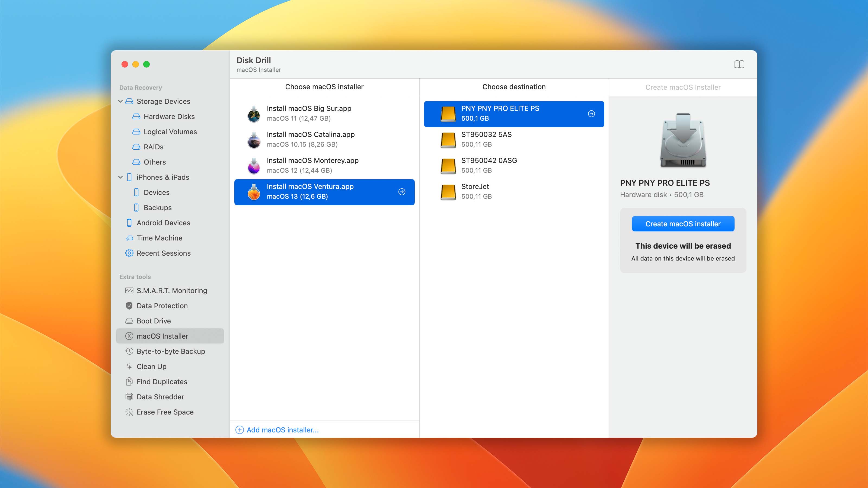Click the Create macOS installer button
Image resolution: width=868 pixels, height=488 pixels.
(683, 223)
